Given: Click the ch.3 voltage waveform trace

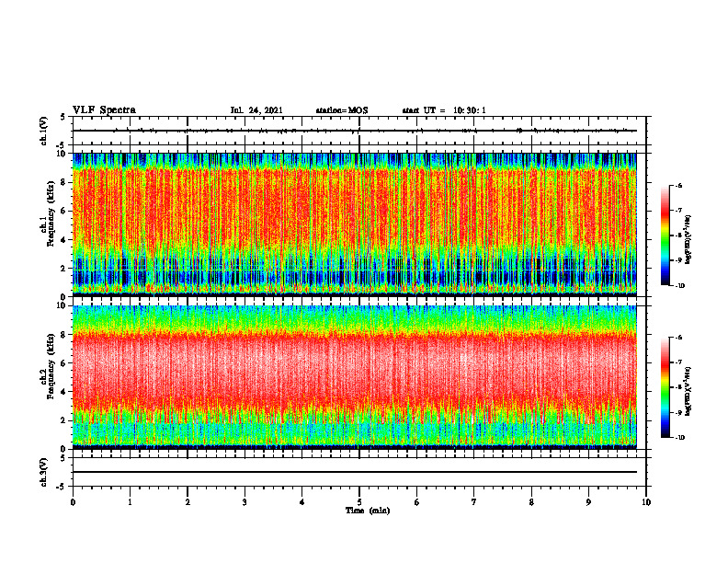Looking at the screenshot, I should coord(355,472).
